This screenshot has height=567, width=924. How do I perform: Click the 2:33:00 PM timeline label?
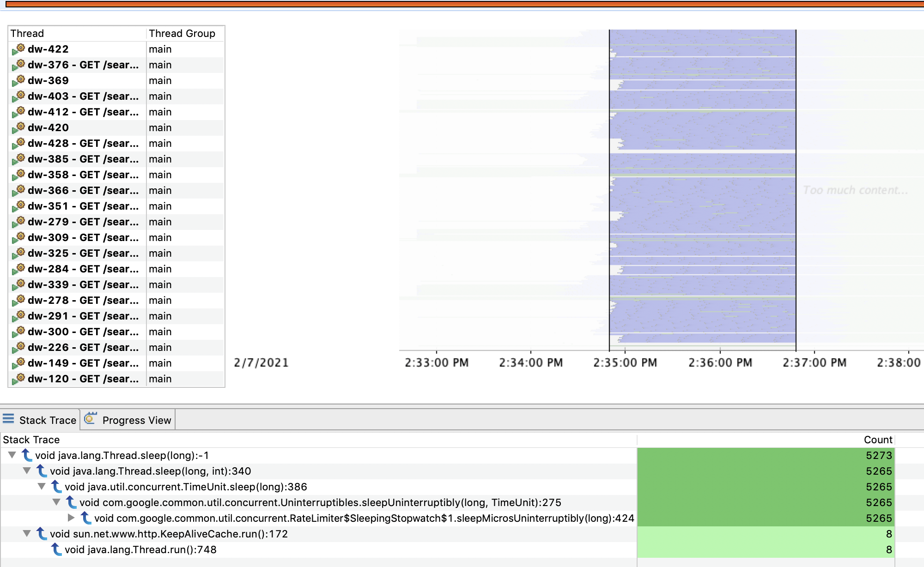(x=437, y=362)
